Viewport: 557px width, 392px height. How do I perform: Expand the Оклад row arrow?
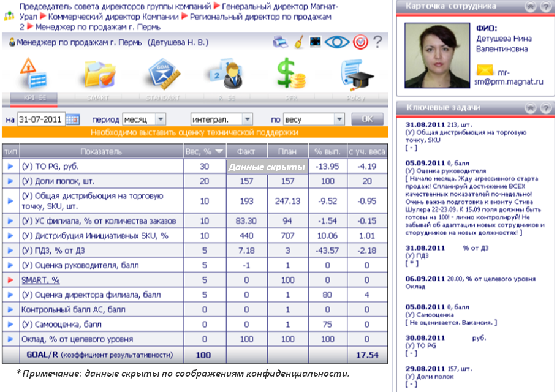pos(10,339)
